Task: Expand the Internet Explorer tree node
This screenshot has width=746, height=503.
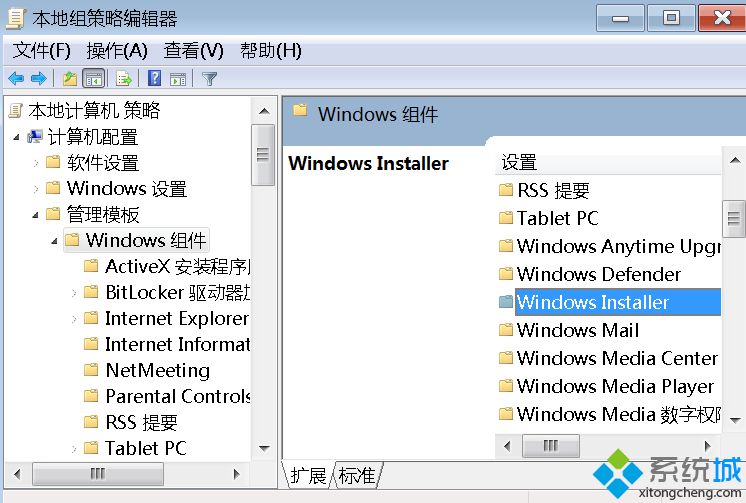Action: point(74,319)
